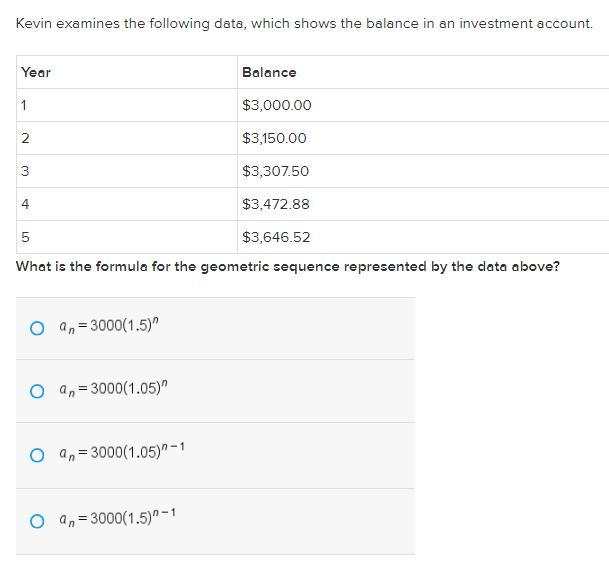The image size is (609, 567).
Task: Select the radio button for 3000(1.5)^n
Action: coord(37,328)
